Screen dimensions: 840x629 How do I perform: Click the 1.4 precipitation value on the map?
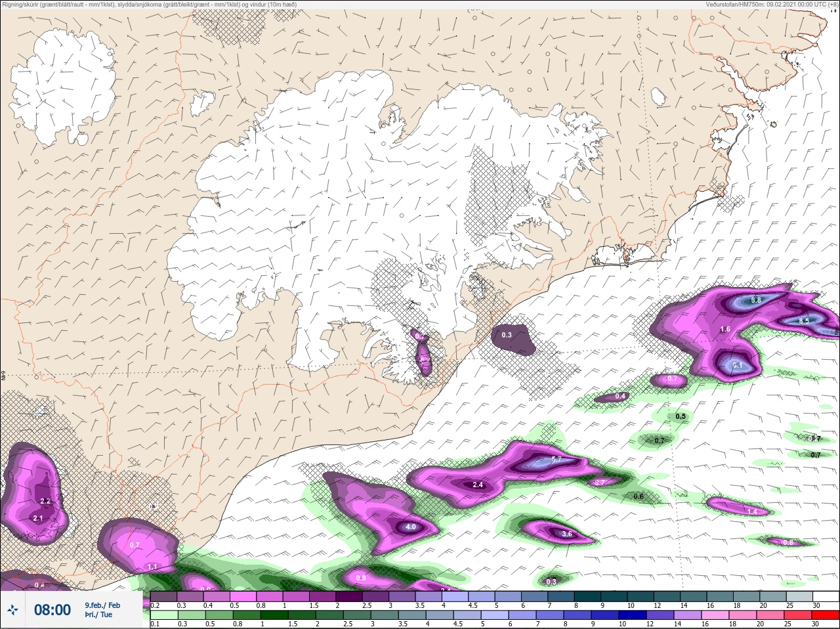click(x=752, y=511)
